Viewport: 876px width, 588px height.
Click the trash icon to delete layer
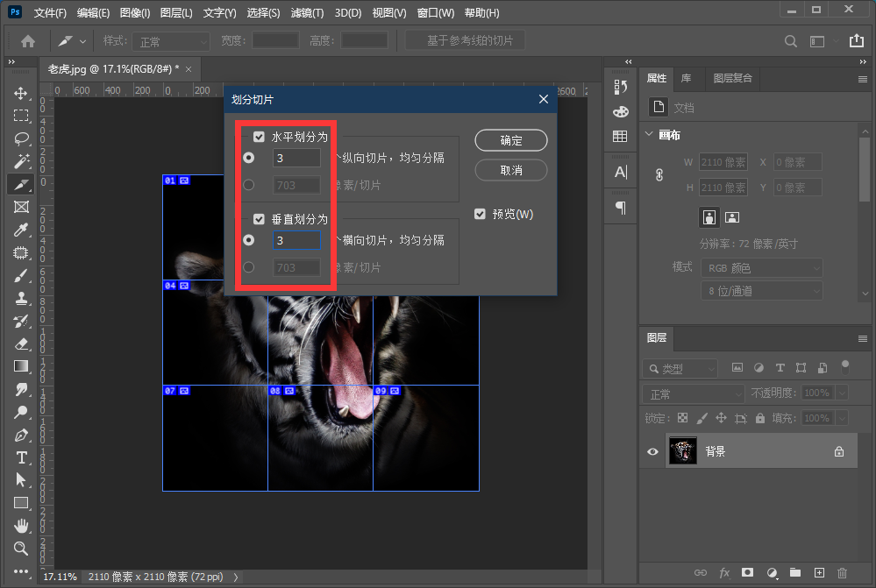pyautogui.click(x=843, y=572)
